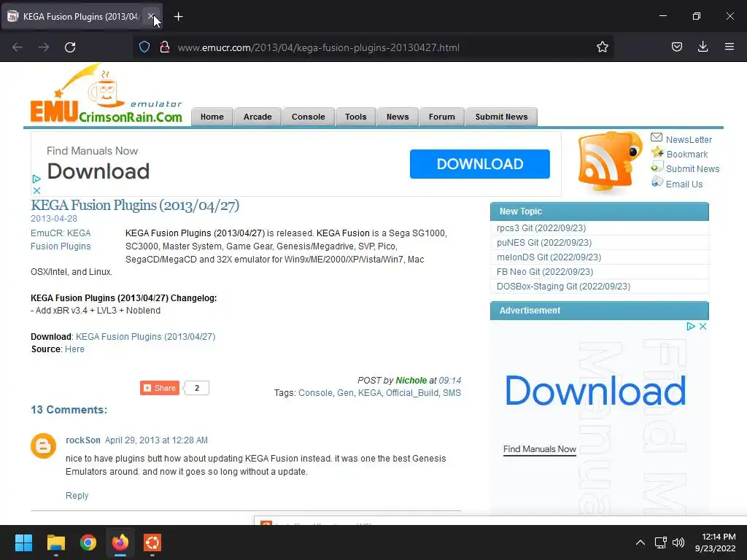Open DOSBox-Staging Git (2022/09/23) topic

pos(563,286)
